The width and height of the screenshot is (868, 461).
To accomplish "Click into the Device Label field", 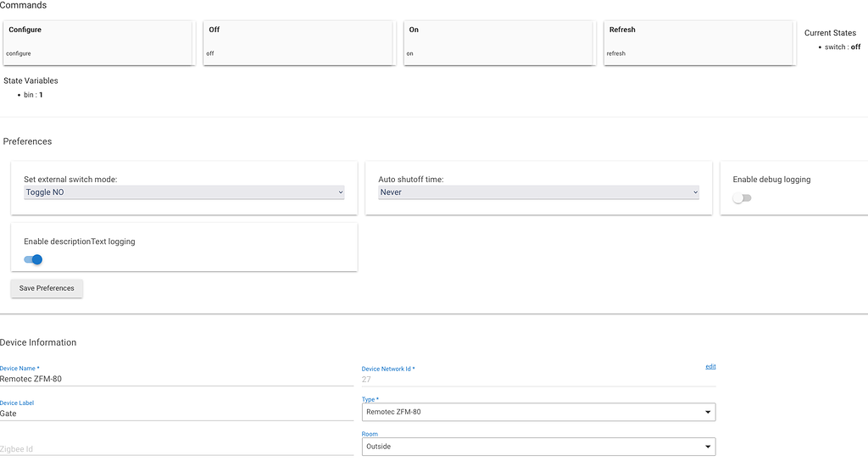I will click(x=176, y=414).
